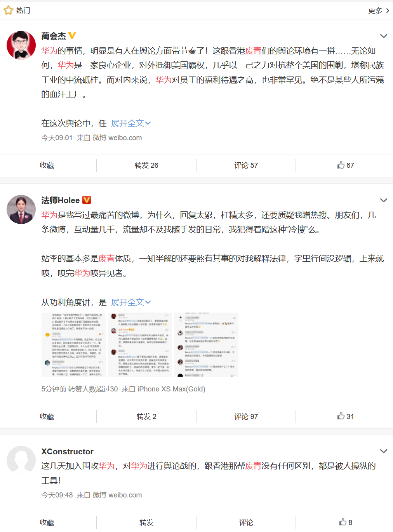Click 收藏 on XConstructor's post
This screenshot has height=532, width=393.
[x=47, y=523]
